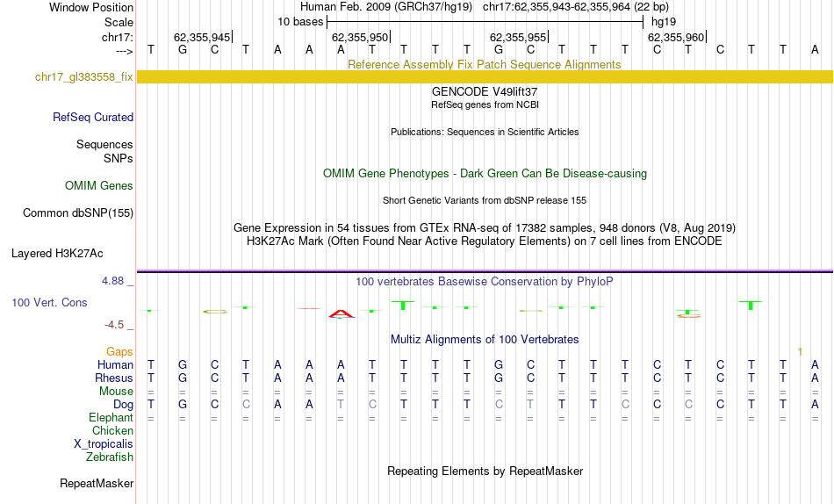Click the H3K27Ac Mark ENCODE track title
834x504 pixels.
coord(485,241)
